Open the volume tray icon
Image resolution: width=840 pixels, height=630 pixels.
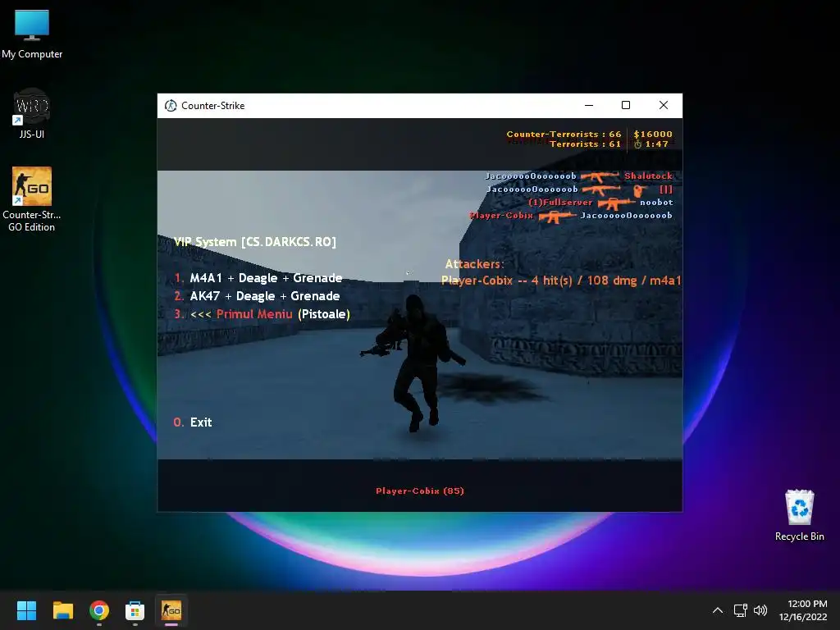coord(760,610)
